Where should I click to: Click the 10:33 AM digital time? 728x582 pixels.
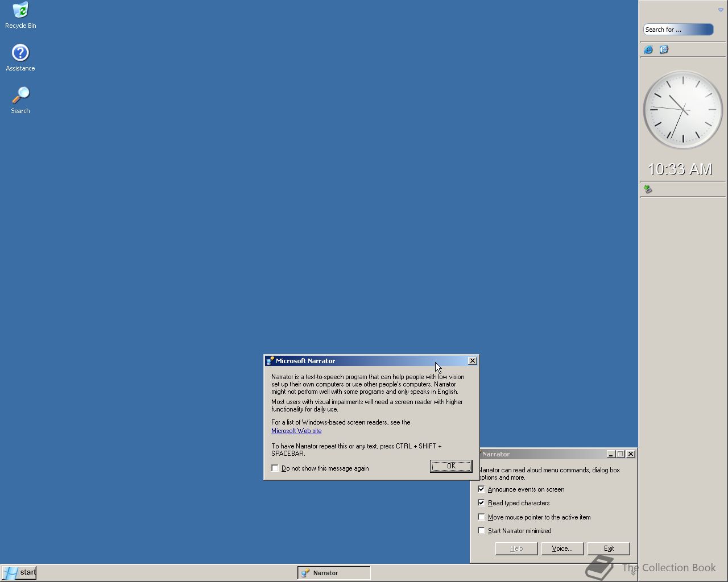pos(680,169)
